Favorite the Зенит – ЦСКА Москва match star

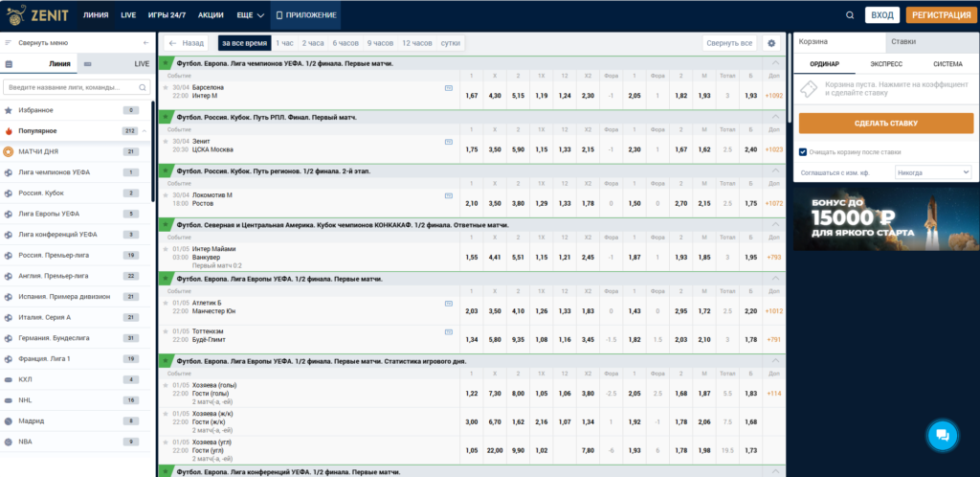pos(166,142)
